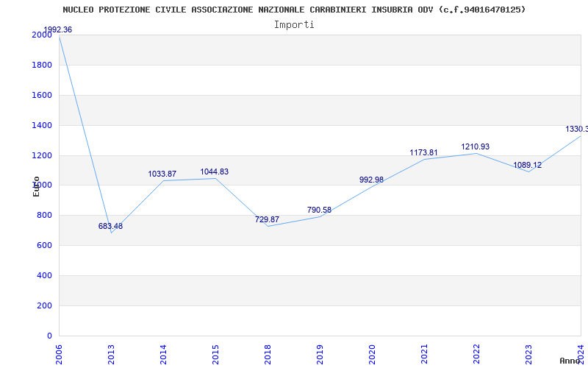Select the 790.58 data label
Image resolution: width=588 pixels, height=368 pixels.
tap(319, 210)
